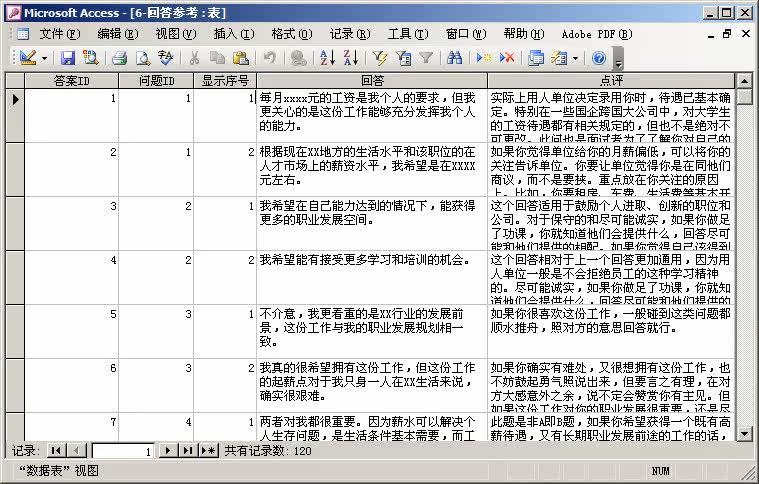This screenshot has width=759, height=484.
Task: Click the Sort Descending Z-A icon
Action: coord(350,59)
